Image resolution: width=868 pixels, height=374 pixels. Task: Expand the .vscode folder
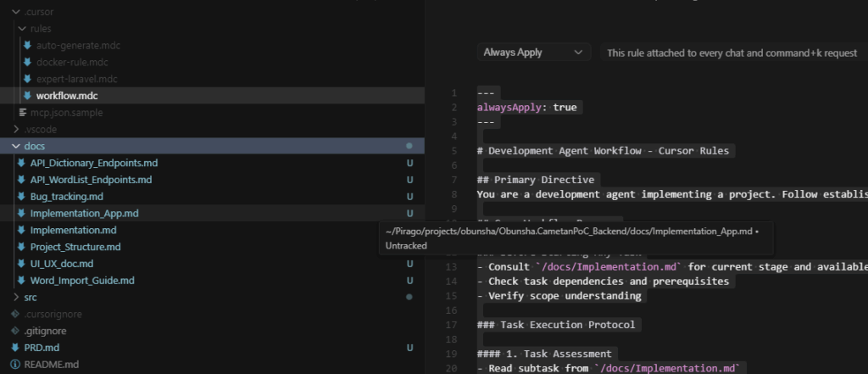[16, 130]
